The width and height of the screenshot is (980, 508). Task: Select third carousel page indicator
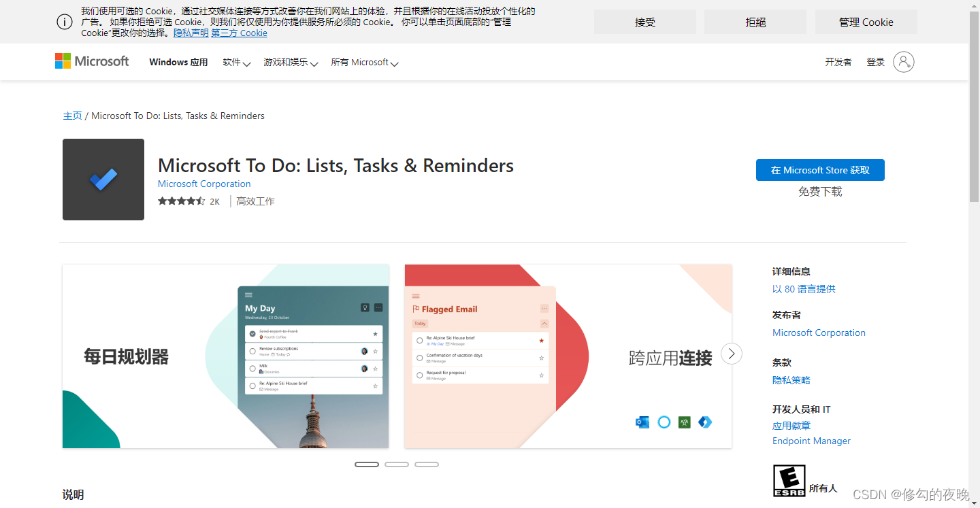coord(427,464)
